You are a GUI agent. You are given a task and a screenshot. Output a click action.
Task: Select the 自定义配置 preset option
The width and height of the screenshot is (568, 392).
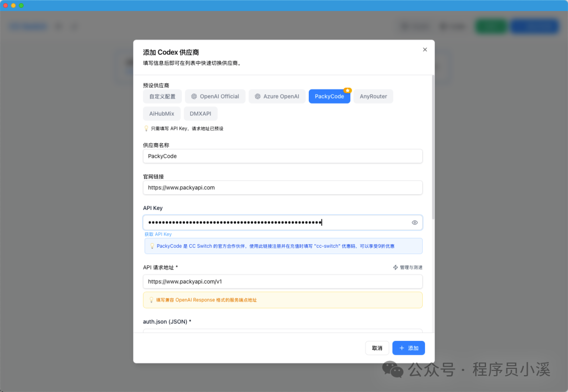(162, 96)
